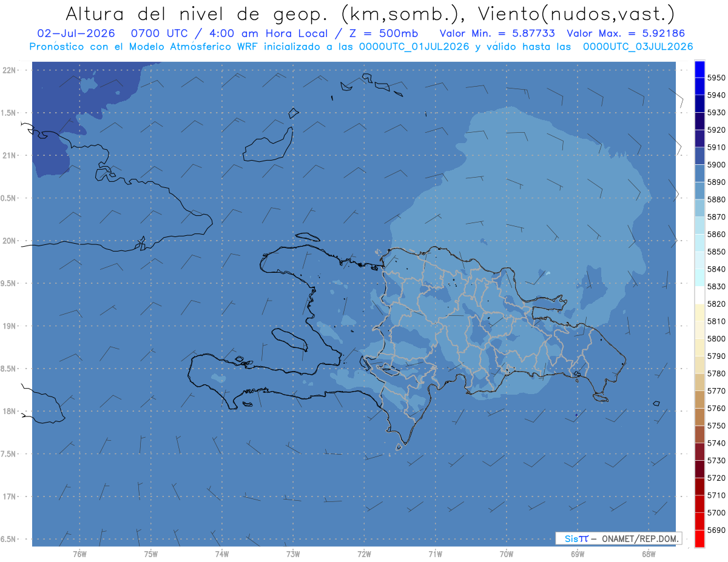Click the '5930' legend value
Image resolution: width=728 pixels, height=562 pixels.
[x=716, y=113]
